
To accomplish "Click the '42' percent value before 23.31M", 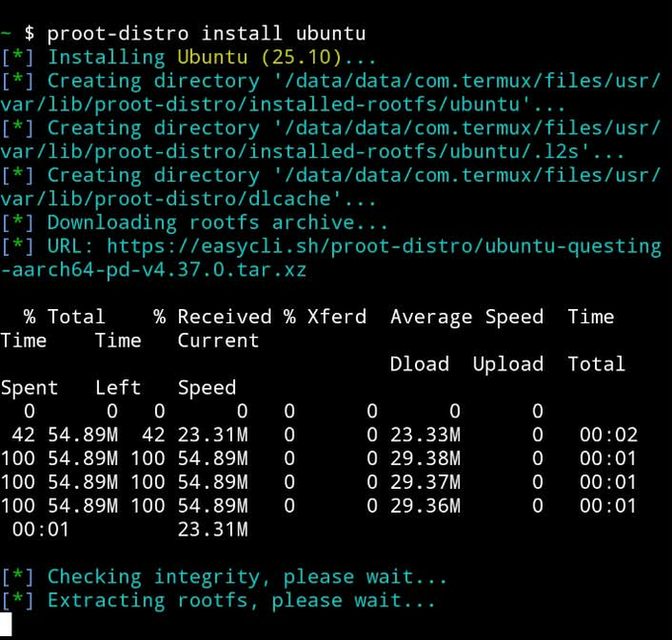I will point(153,436).
